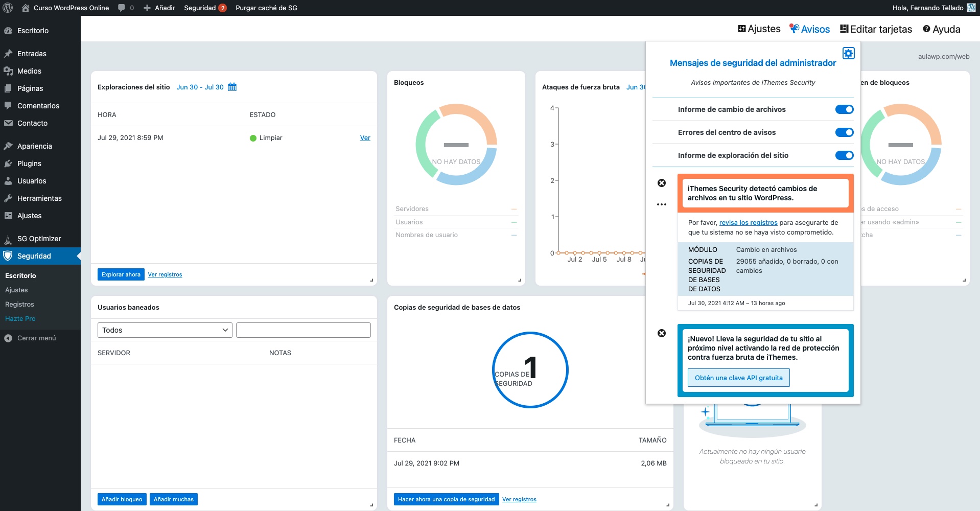Open Seguridad item with badge in admin bar

tap(205, 8)
